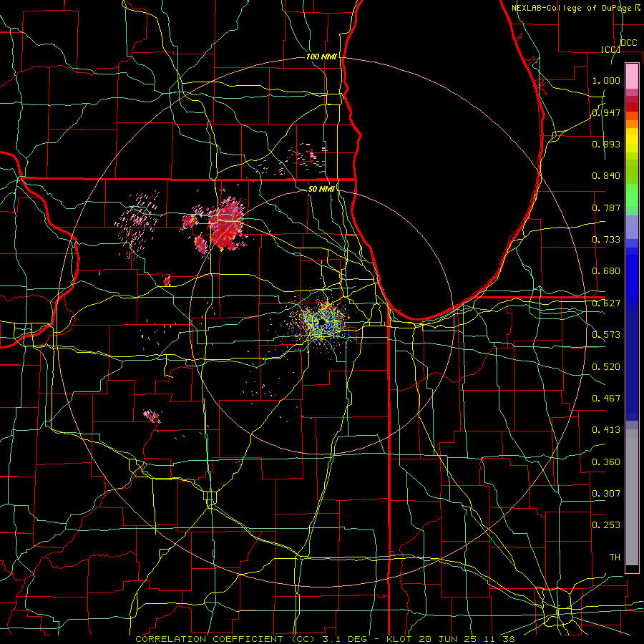This screenshot has height=644, width=644.
Task: Select the DCC label above the color scale
Action: [x=628, y=43]
